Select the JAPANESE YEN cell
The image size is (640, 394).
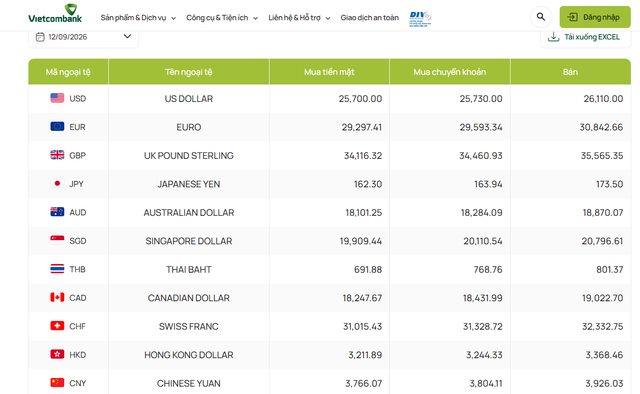tap(189, 184)
